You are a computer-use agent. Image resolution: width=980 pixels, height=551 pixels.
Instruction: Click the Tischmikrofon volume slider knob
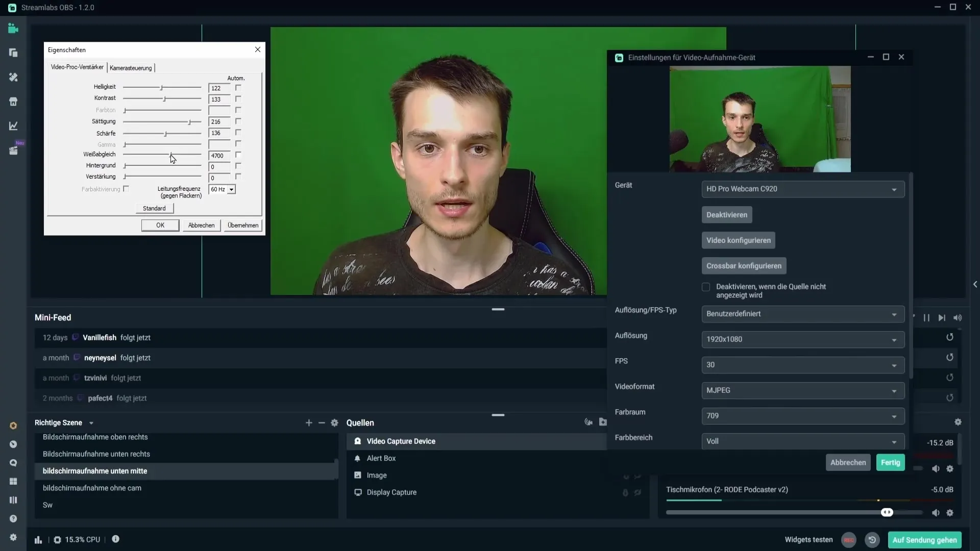pyautogui.click(x=887, y=513)
